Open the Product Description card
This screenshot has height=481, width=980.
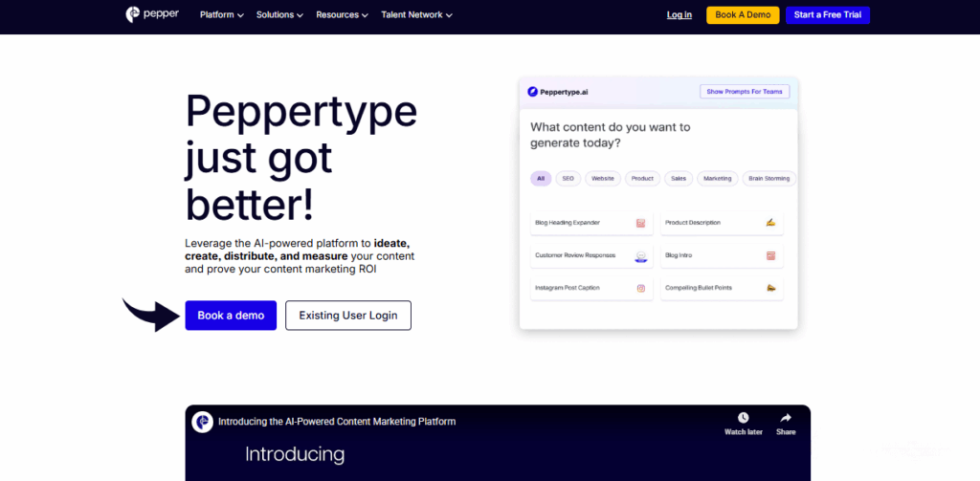(722, 223)
